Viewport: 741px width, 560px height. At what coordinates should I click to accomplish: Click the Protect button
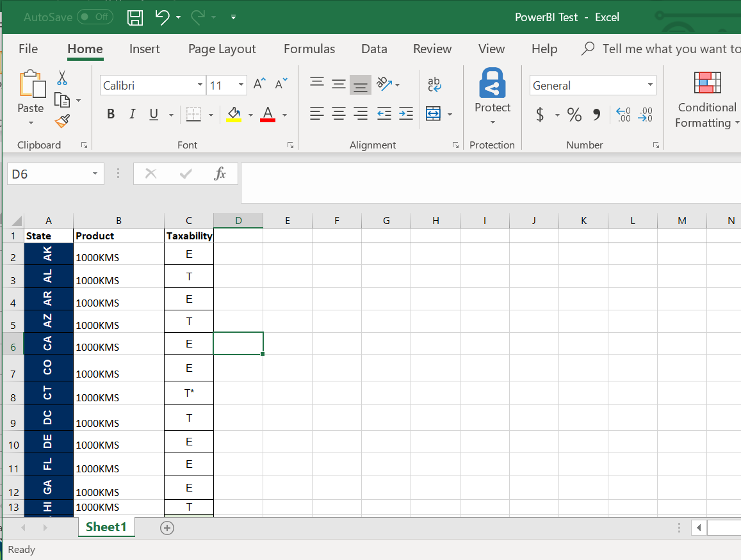coord(492,96)
